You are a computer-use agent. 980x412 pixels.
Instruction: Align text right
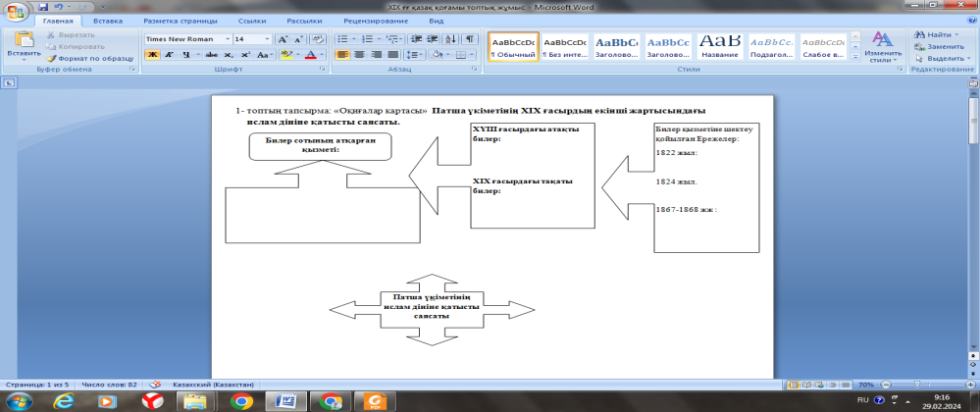377,54
